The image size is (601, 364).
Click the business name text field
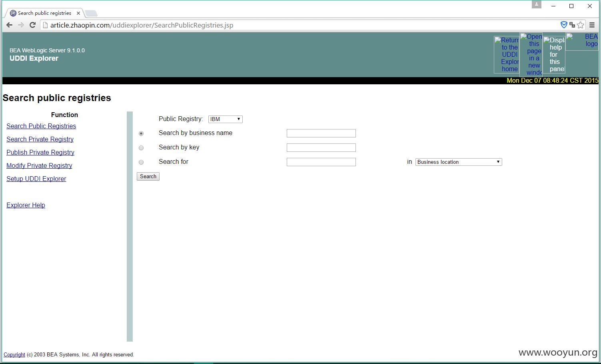pyautogui.click(x=321, y=133)
